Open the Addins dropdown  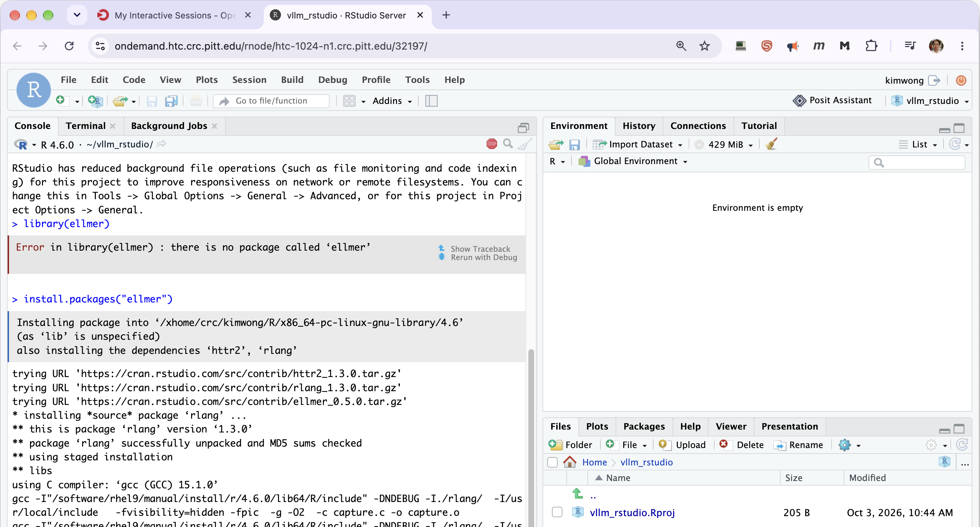(x=392, y=101)
